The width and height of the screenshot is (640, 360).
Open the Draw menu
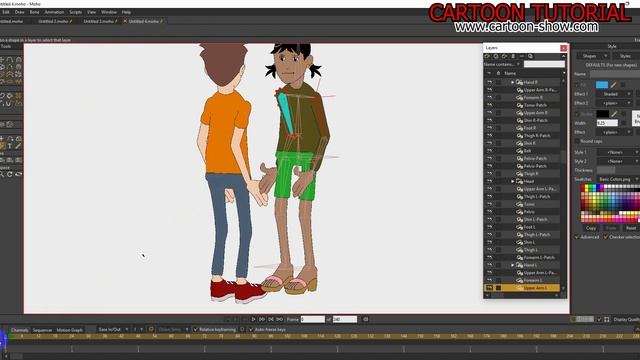(x=20, y=12)
